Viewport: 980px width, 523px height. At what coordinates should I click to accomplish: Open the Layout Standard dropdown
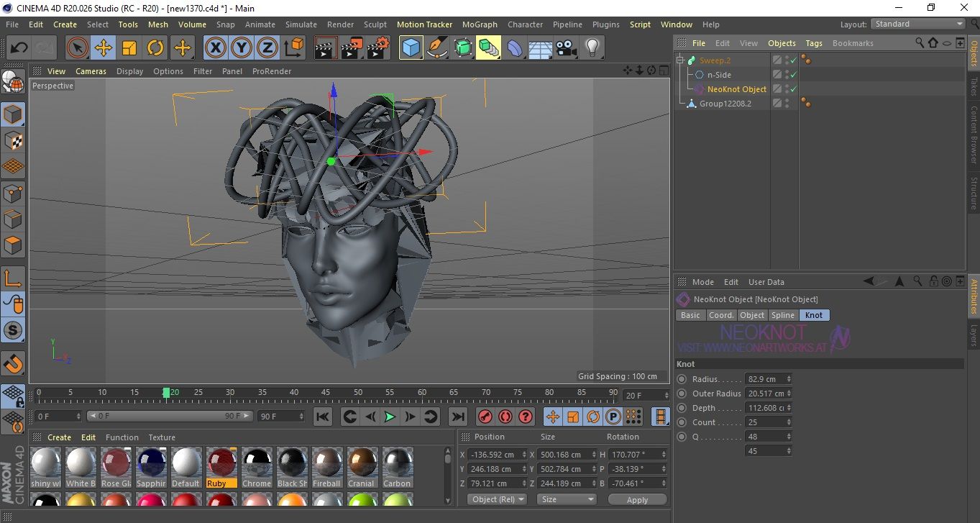[x=918, y=24]
